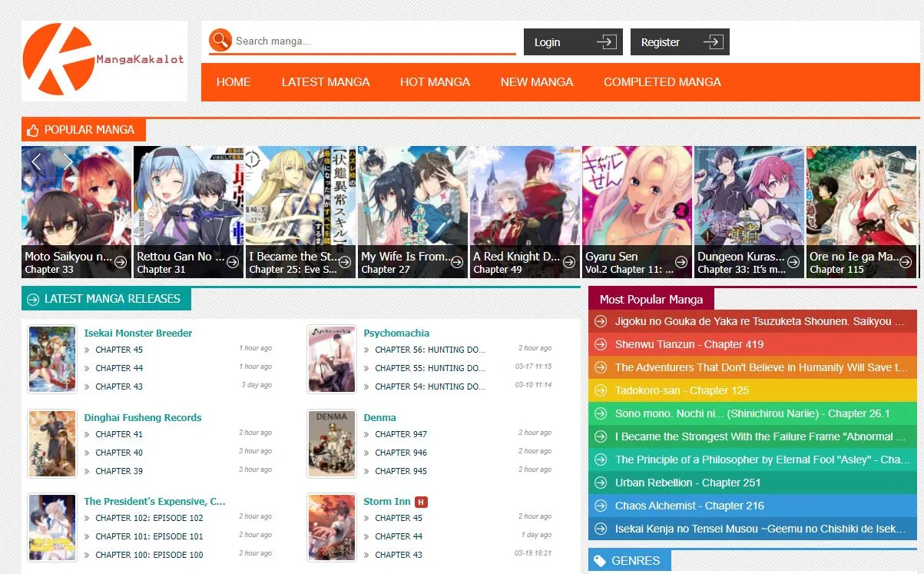Open Chaos Alchemist - Chapter 216 entry
The height and width of the screenshot is (574, 924).
[753, 506]
